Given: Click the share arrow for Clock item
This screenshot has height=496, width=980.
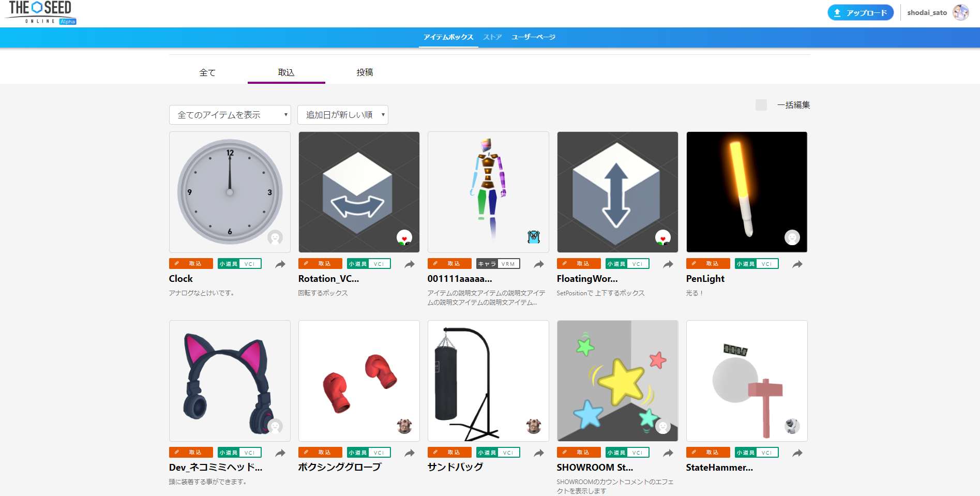Looking at the screenshot, I should pyautogui.click(x=280, y=264).
